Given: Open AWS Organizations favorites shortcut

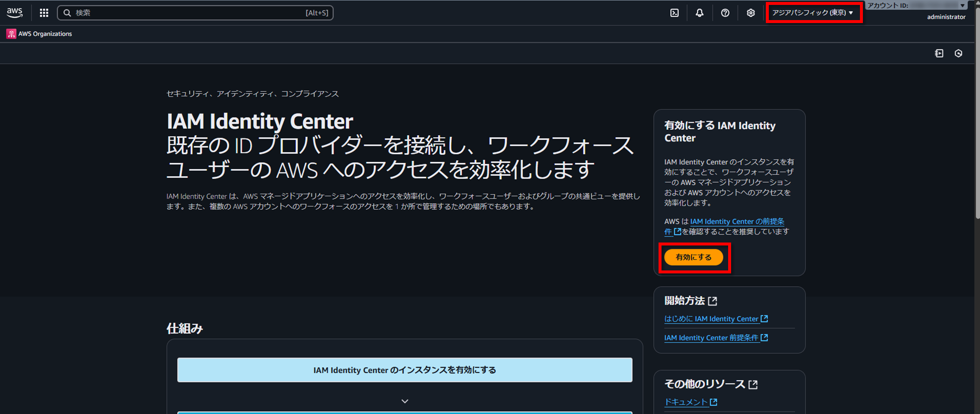Looking at the screenshot, I should pyautogui.click(x=39, y=34).
